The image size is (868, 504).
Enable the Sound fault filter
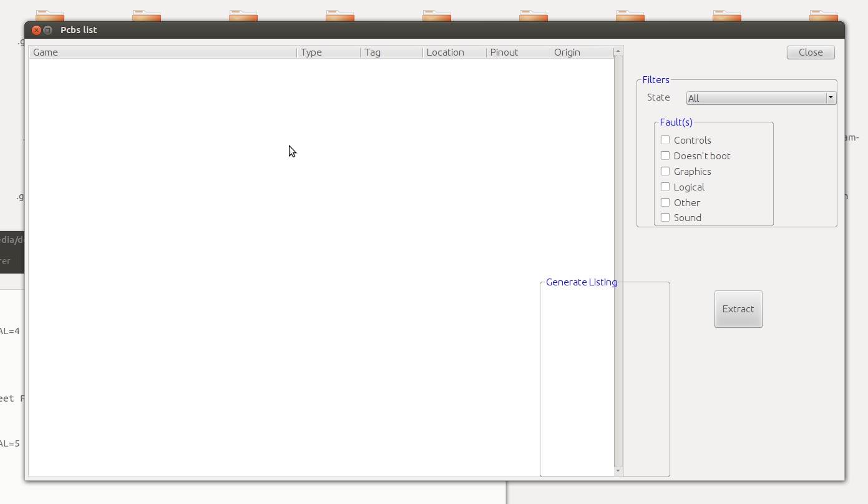(x=665, y=217)
